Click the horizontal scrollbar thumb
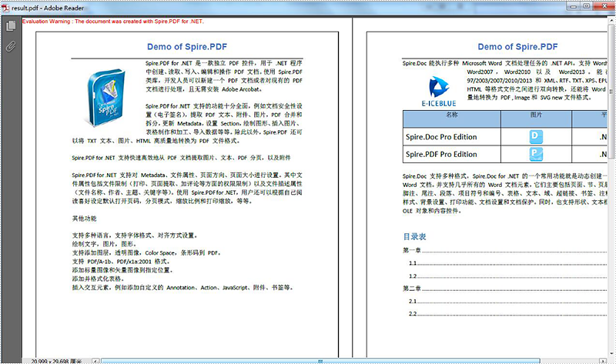Image resolution: width=616 pixels, height=364 pixels. coord(320,361)
